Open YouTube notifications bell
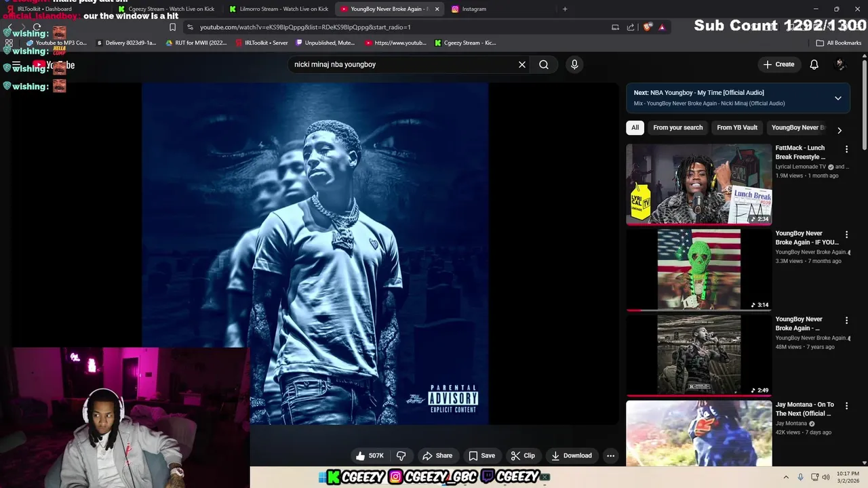868x488 pixels. point(814,64)
